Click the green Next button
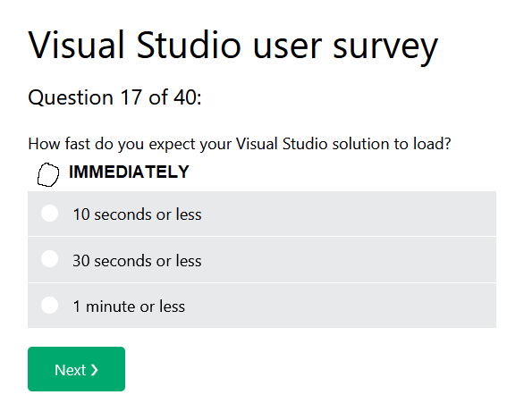524x420 pixels. point(76,369)
